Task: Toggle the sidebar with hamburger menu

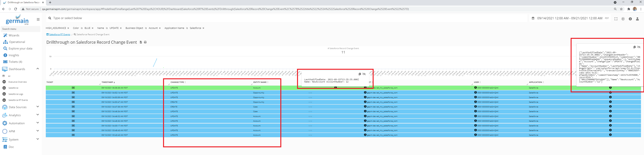Action: (38, 19)
